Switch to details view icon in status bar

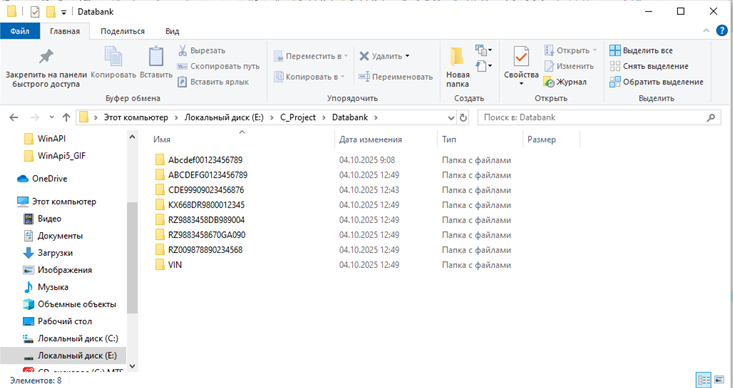[704, 380]
